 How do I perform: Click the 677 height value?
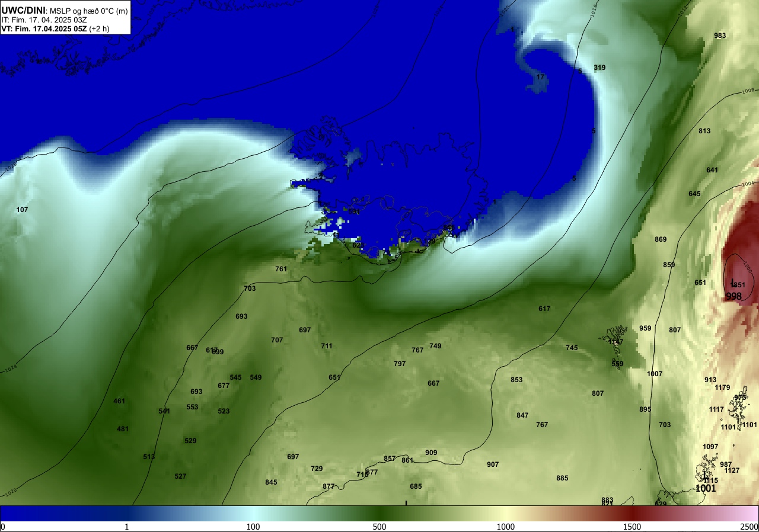point(224,386)
